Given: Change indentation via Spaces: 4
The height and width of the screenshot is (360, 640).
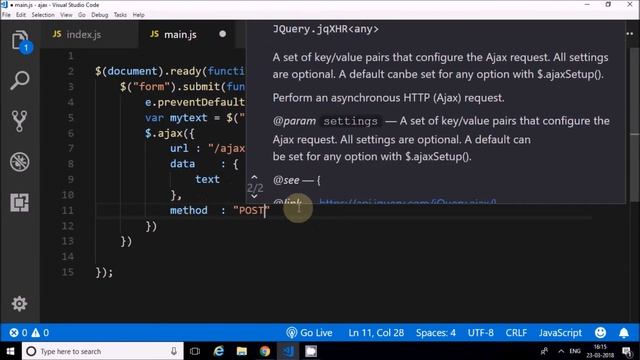Looking at the screenshot, I should coord(436,333).
